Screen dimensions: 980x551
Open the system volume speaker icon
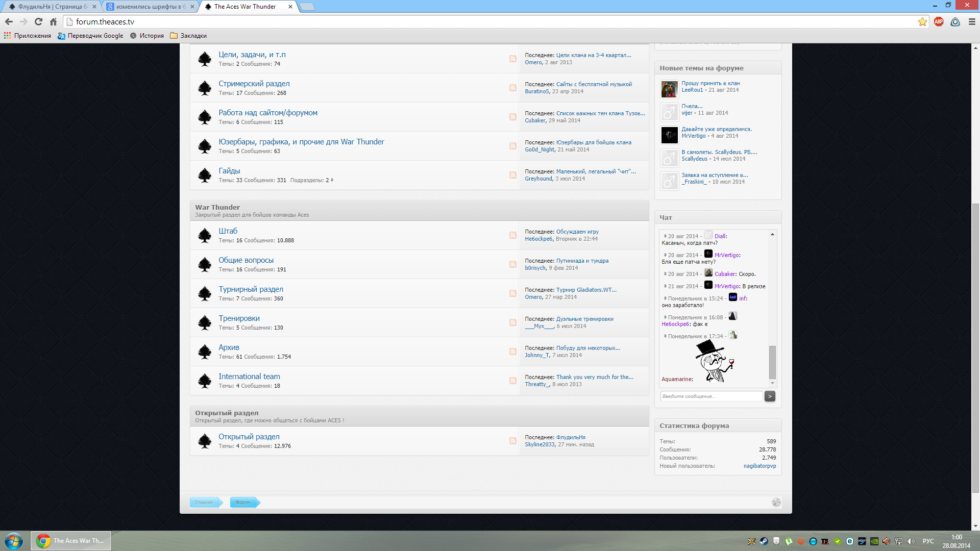click(911, 541)
